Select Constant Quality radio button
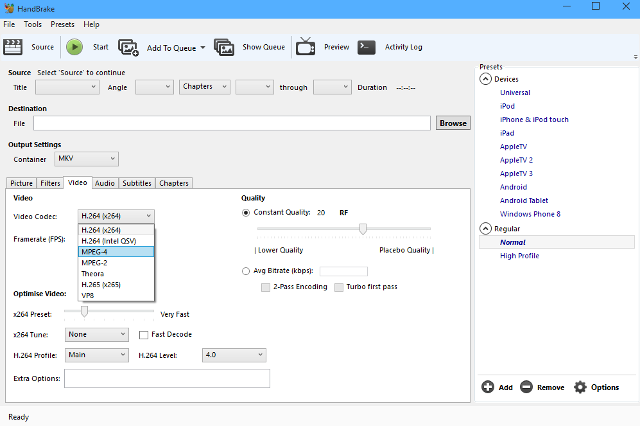 (246, 213)
